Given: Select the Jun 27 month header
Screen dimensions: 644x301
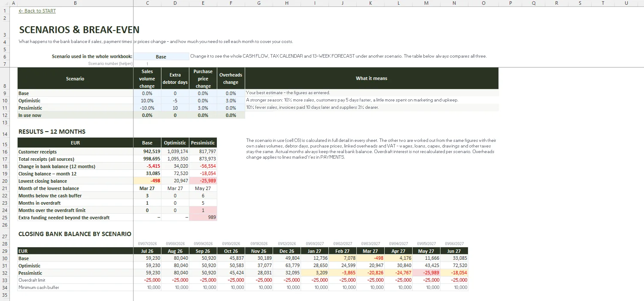Looking at the screenshot, I should 454,251.
